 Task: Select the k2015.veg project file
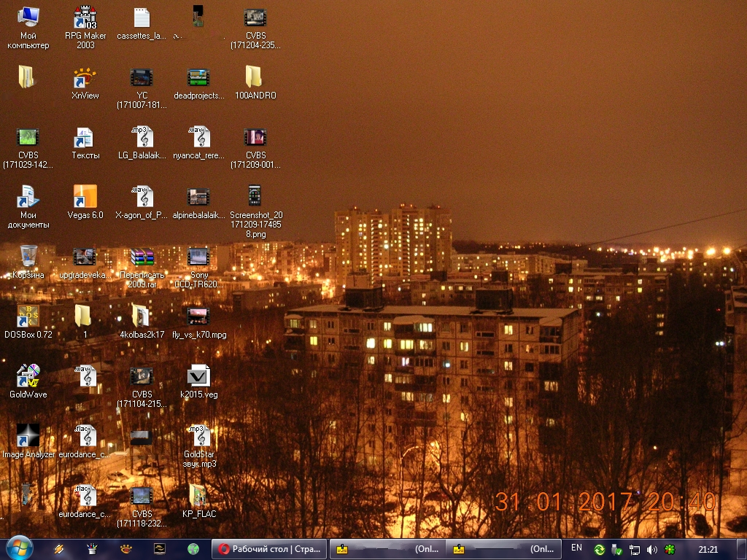coord(198,376)
